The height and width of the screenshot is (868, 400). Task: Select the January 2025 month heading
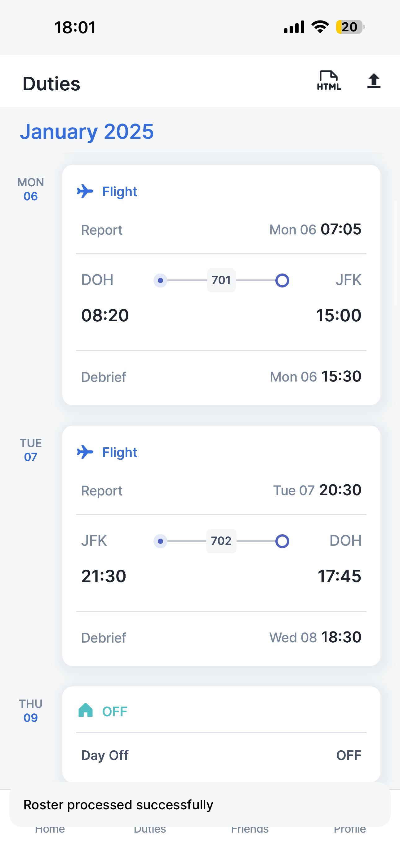(x=87, y=131)
